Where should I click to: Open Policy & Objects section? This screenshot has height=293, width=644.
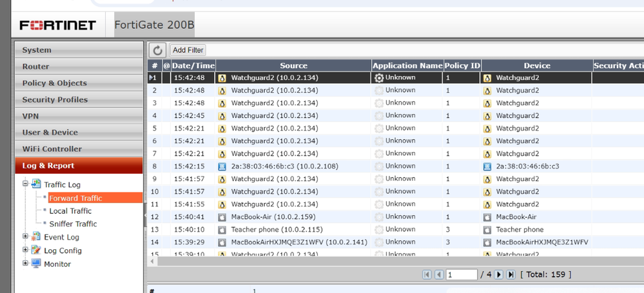click(x=79, y=83)
